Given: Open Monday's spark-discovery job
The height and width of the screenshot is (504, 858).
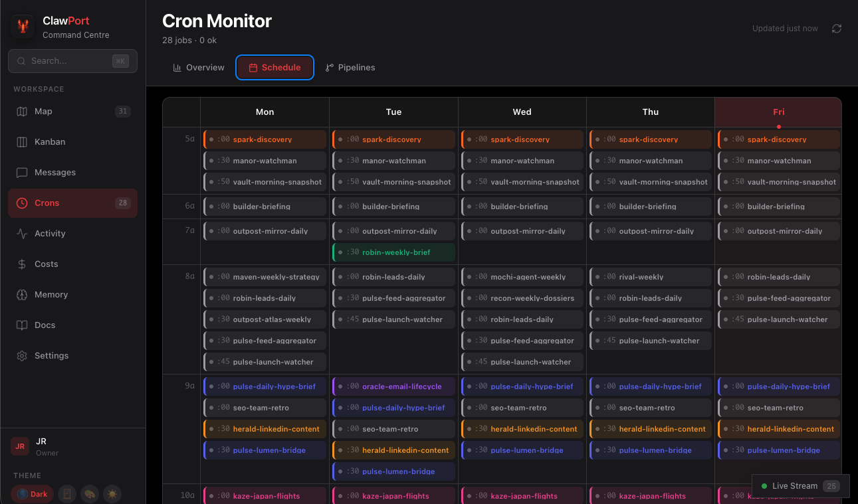Looking at the screenshot, I should (265, 139).
